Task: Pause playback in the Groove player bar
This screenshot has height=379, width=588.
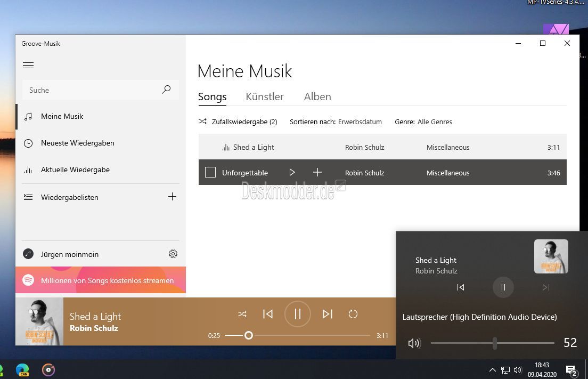Action: tap(297, 314)
